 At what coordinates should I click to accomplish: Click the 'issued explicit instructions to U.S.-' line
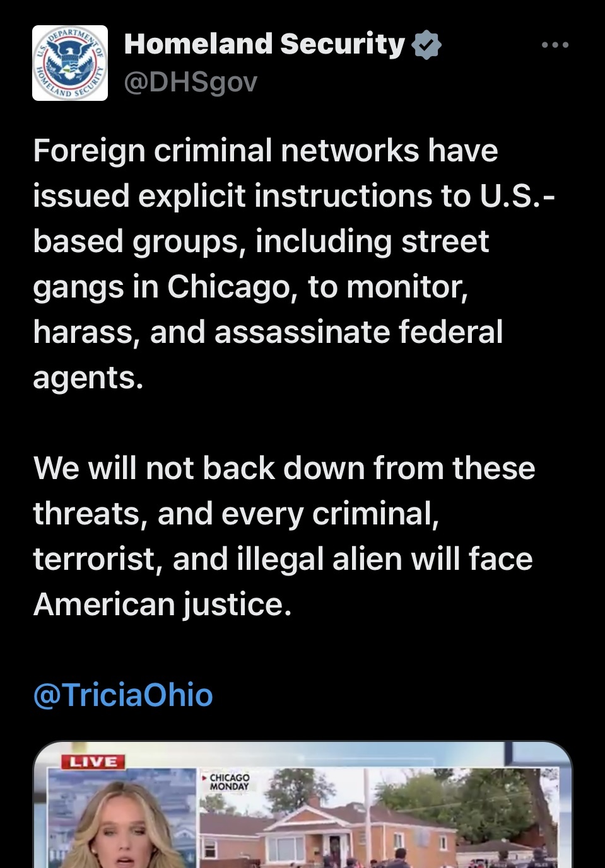[294, 196]
